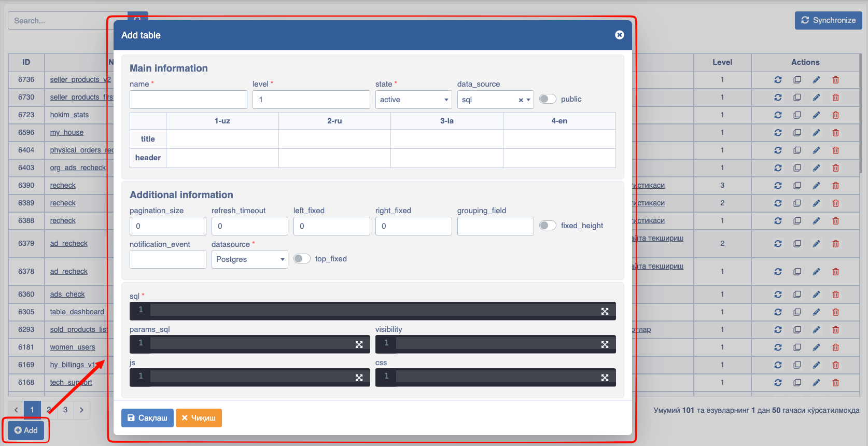Viewport: 868px width, 446px height.
Task: Edit row 6379 ad_recheck
Action: pos(816,244)
